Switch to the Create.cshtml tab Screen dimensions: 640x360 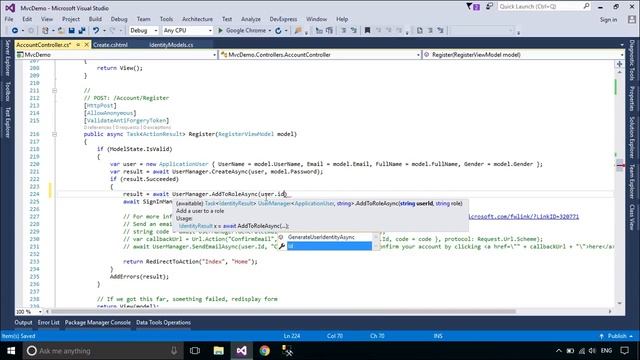click(x=111, y=44)
